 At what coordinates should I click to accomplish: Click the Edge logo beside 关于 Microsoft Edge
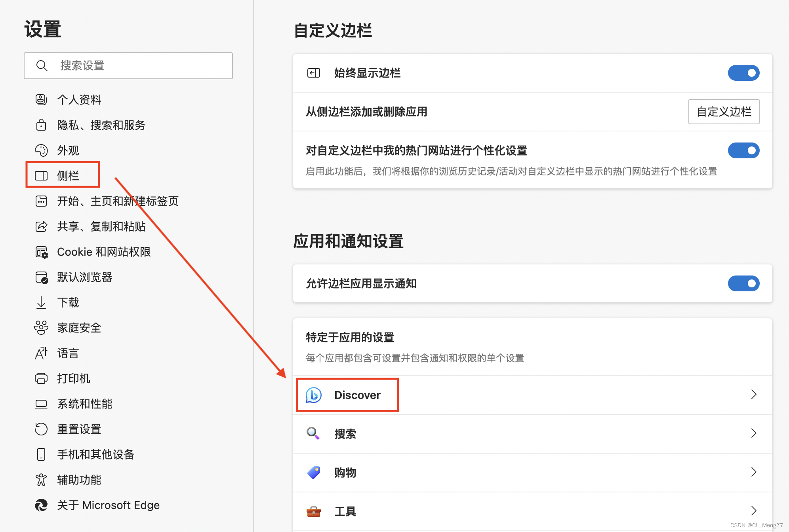coord(41,505)
